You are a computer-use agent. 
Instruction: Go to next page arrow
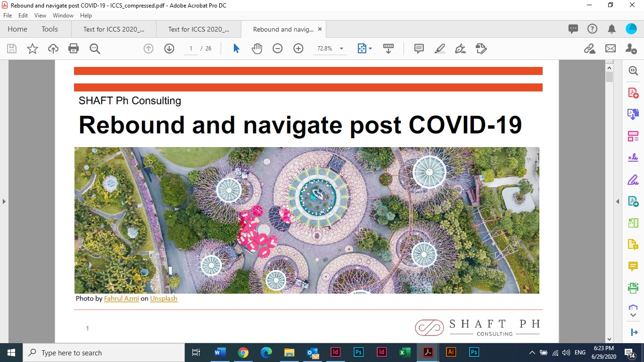pos(169,49)
